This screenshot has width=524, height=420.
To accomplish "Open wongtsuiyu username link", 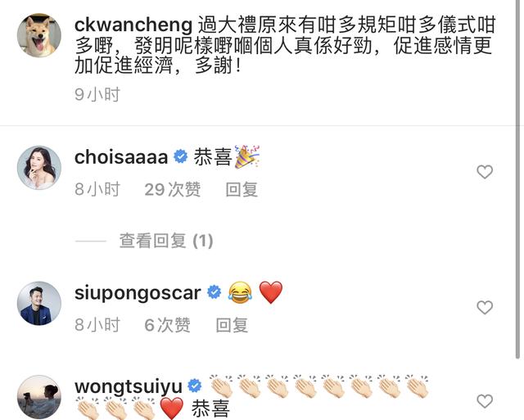I will tap(129, 387).
